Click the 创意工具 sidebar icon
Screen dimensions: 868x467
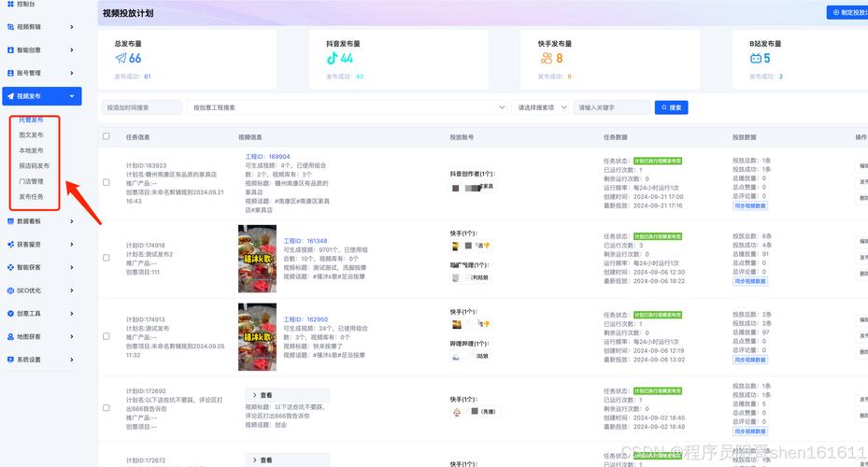coord(10,313)
